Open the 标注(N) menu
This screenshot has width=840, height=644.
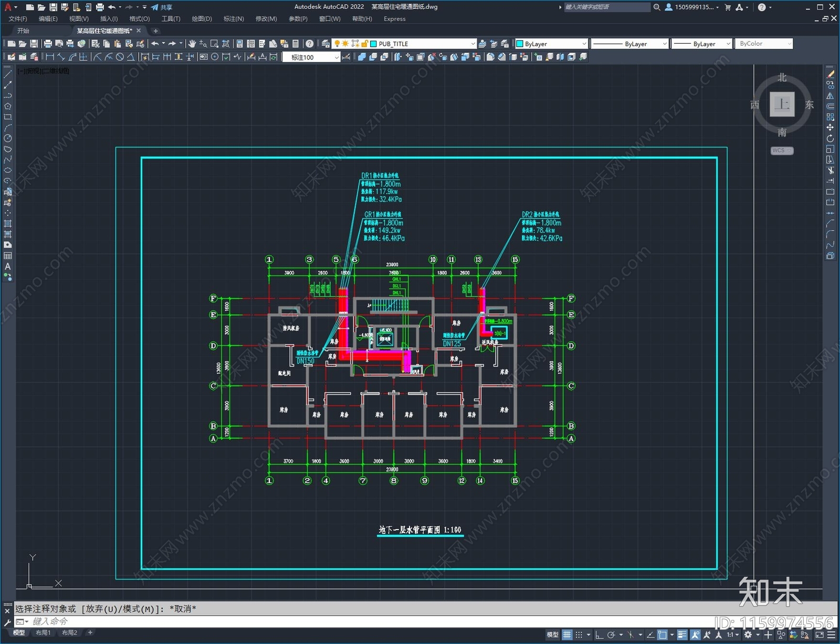234,19
